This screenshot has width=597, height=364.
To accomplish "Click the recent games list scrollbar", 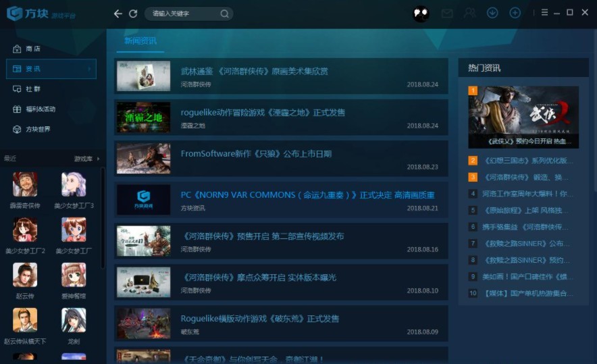I will click(x=103, y=216).
